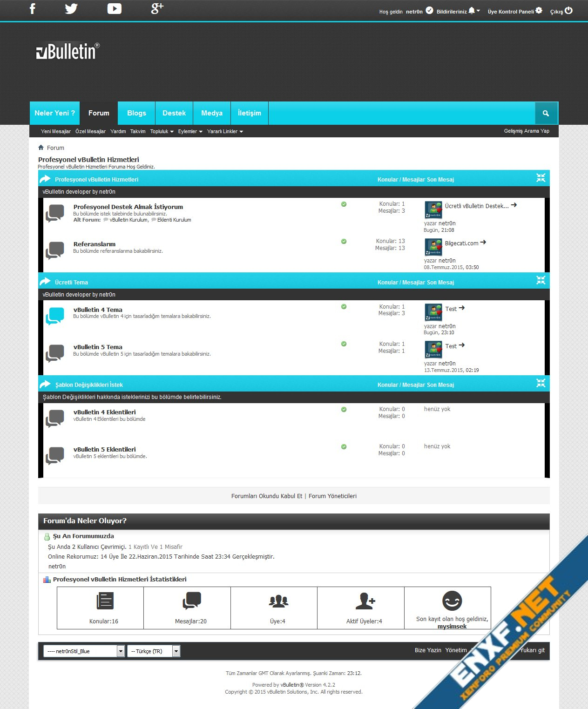
Task: Open the netr0nStil_Blue style selector
Action: point(84,651)
